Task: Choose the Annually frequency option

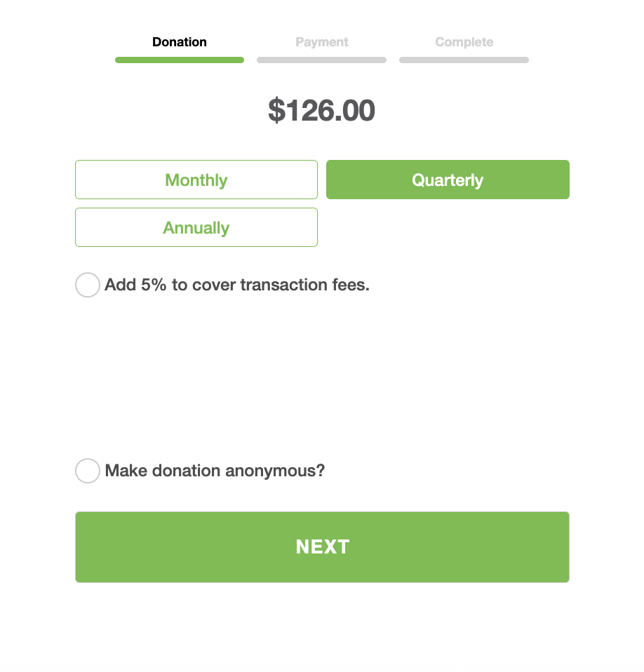Action: (196, 228)
